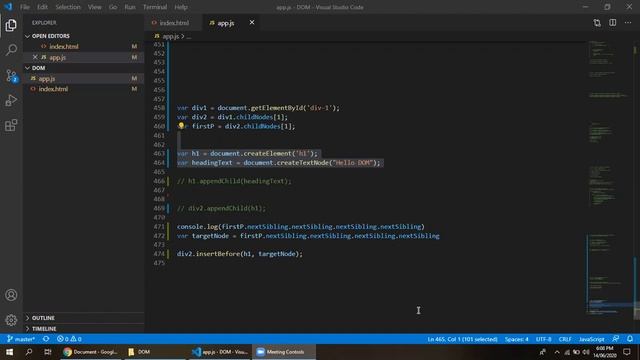Open the Edit menu

point(42,7)
